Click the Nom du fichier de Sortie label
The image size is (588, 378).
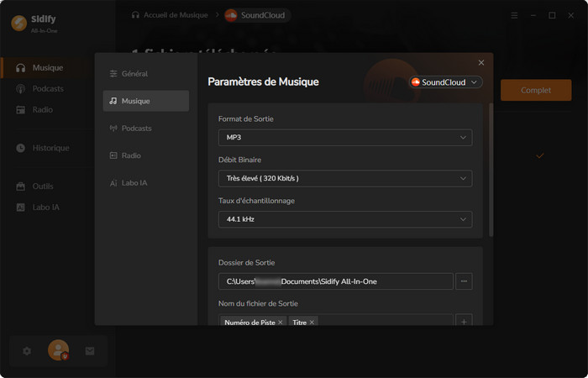point(259,303)
